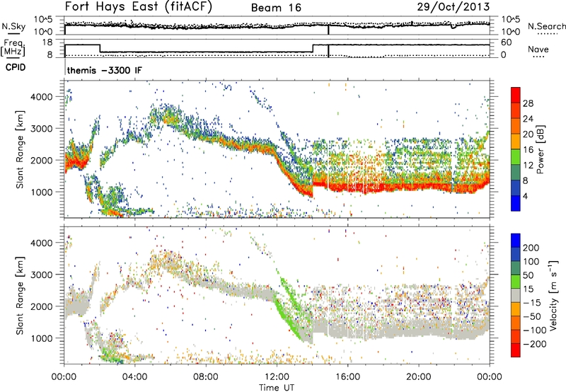The image size is (566, 392).
Task: Select the "themis -3300 IF" text
Action: pos(105,70)
